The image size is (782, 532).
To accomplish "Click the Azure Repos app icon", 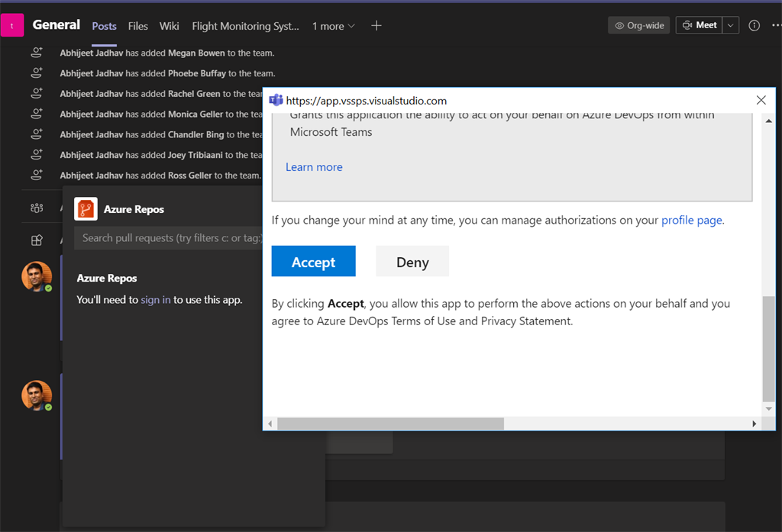I will tap(86, 209).
